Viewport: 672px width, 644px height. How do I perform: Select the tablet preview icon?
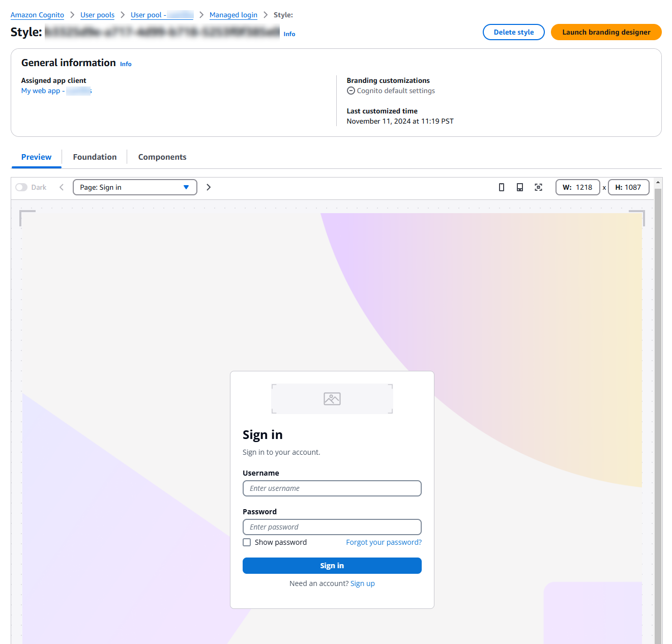coord(520,187)
